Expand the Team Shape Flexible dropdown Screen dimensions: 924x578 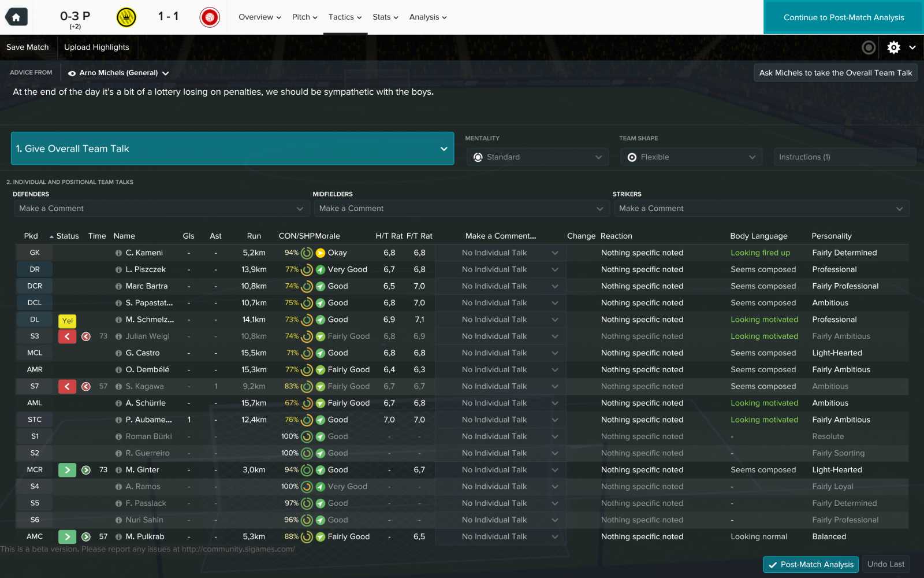(691, 157)
